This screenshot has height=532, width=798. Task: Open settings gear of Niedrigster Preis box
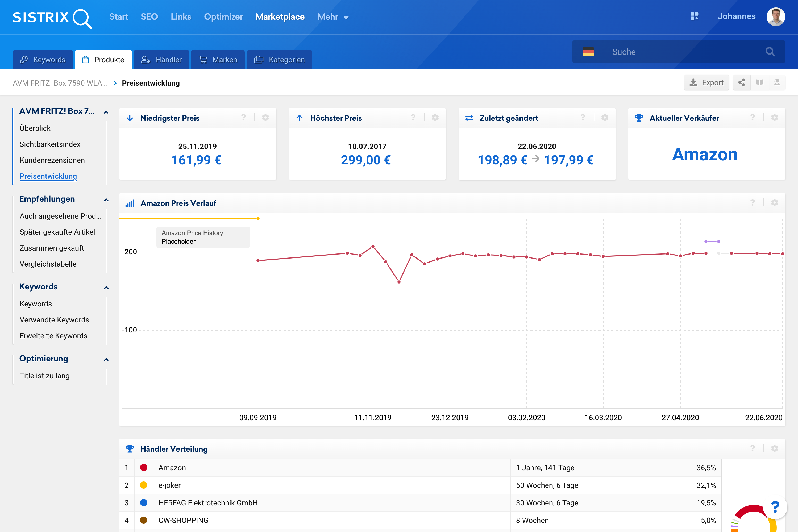[265, 118]
